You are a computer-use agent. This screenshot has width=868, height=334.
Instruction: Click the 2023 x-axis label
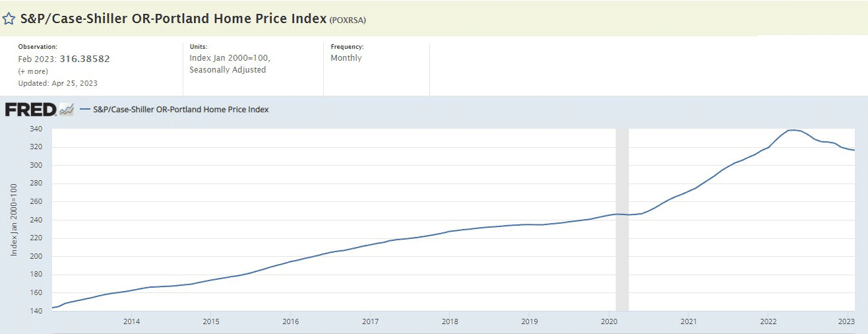pos(848,321)
